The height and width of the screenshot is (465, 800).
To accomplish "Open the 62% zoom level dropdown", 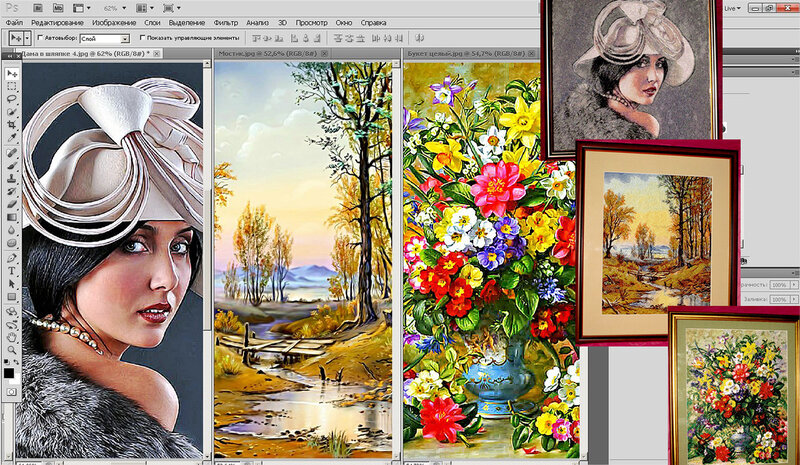I will pyautogui.click(x=112, y=6).
